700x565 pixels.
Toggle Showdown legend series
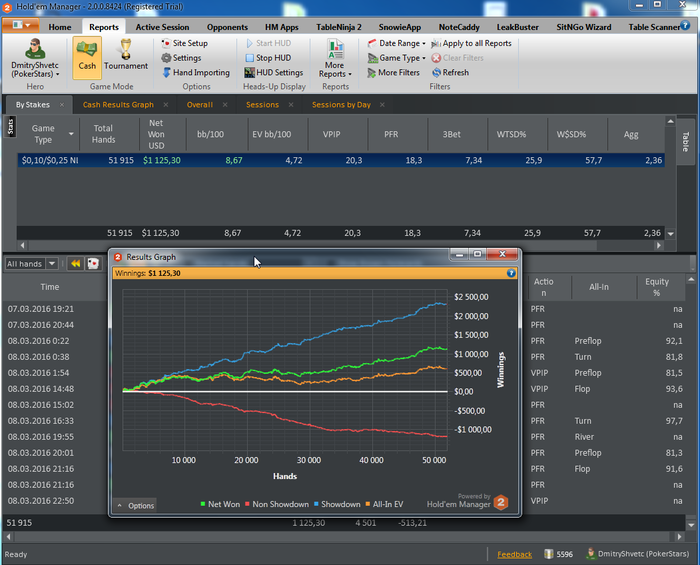coord(337,504)
